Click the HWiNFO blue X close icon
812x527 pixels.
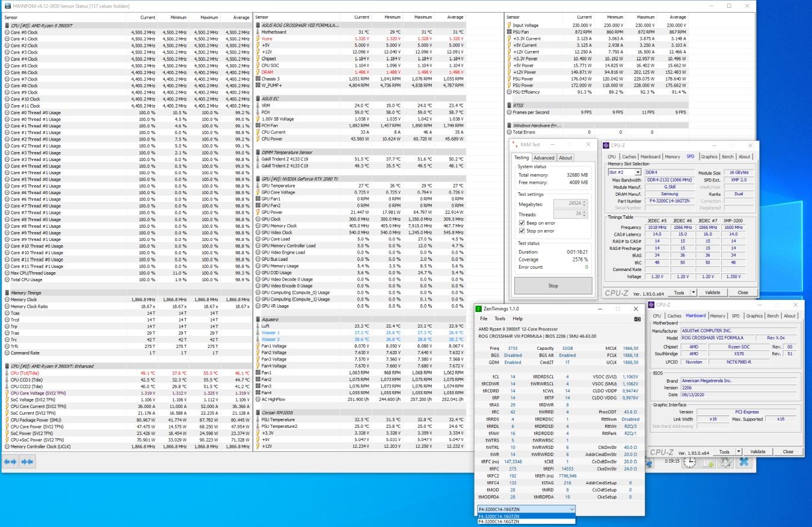(744, 462)
